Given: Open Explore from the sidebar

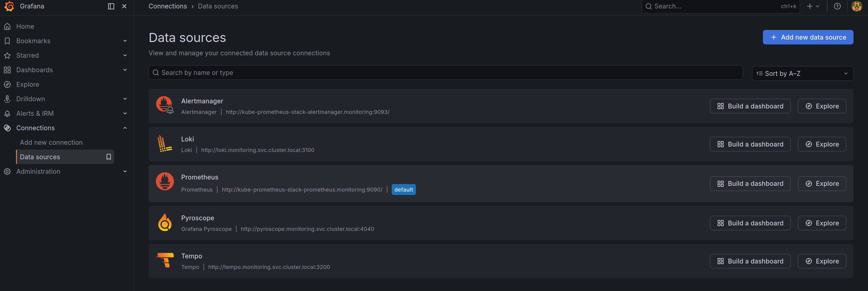Looking at the screenshot, I should 27,84.
